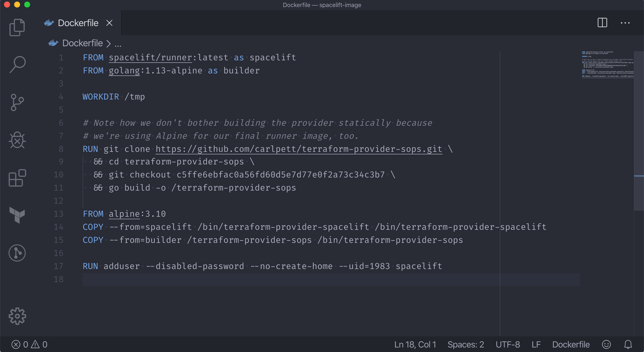Viewport: 644px width, 352px height.
Task: Click the git checkout commit hash
Action: point(280,175)
